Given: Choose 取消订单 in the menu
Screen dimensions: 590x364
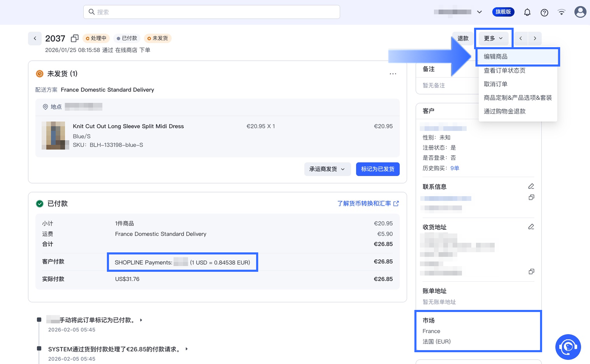Looking at the screenshot, I should tap(517, 84).
